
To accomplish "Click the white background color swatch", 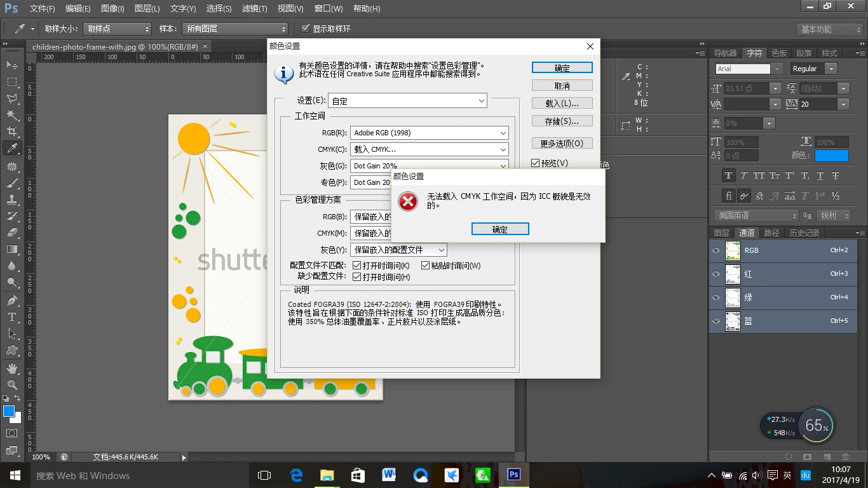I will point(17,419).
